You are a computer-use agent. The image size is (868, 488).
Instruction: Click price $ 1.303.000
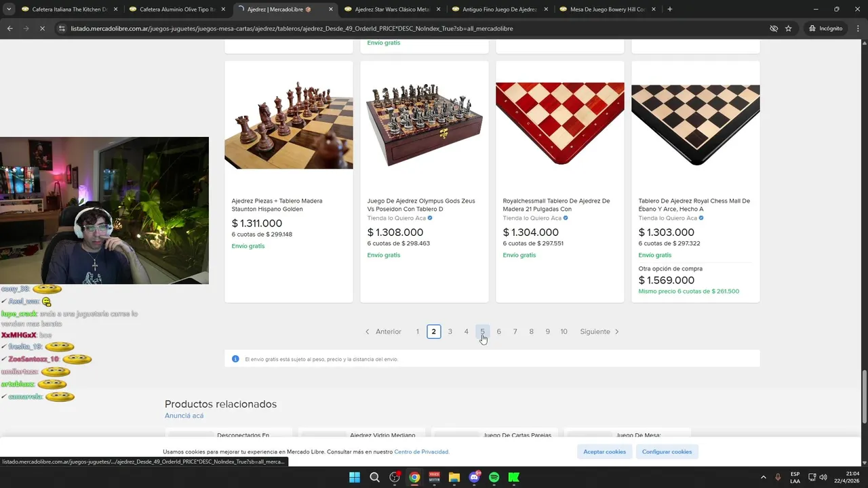(x=667, y=232)
